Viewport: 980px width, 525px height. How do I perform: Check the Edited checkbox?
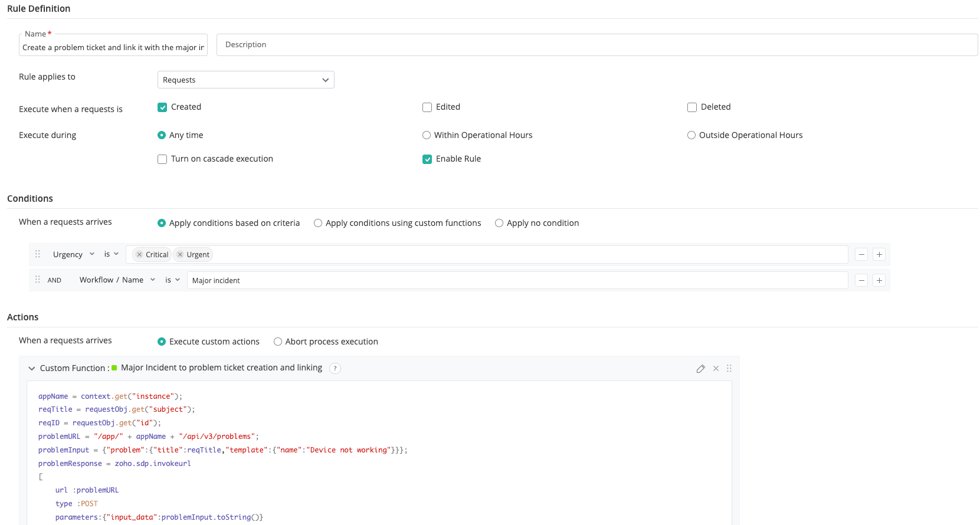[x=427, y=107]
